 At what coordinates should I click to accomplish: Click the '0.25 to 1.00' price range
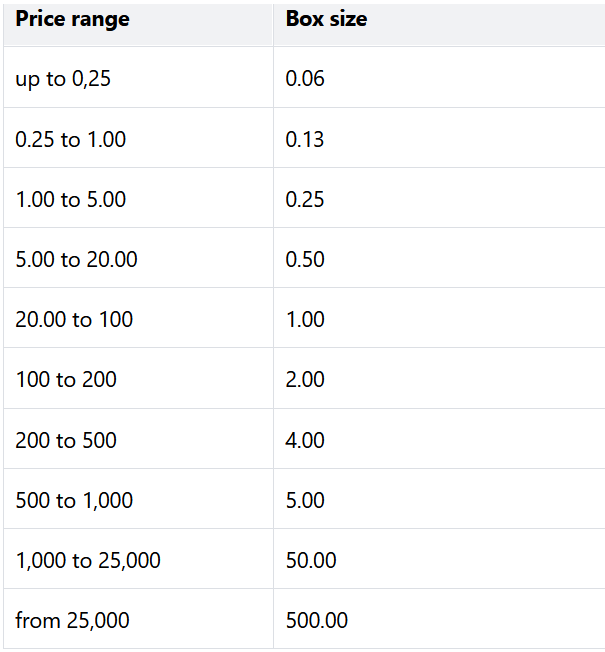[x=71, y=139]
